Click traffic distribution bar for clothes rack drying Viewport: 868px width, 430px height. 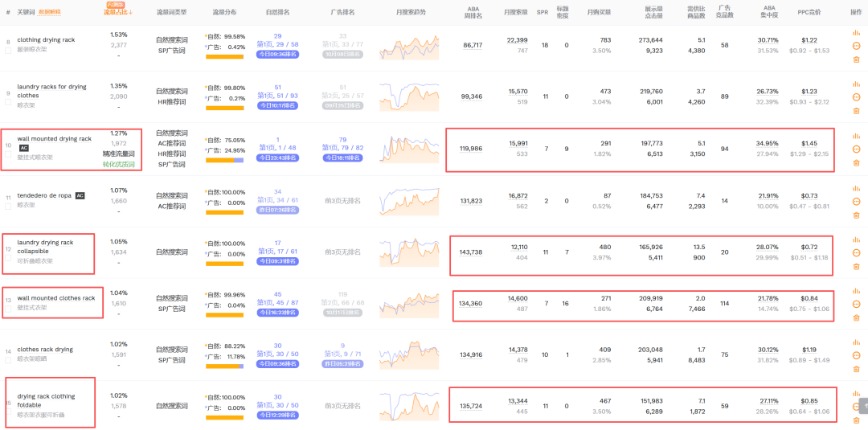pos(225,367)
